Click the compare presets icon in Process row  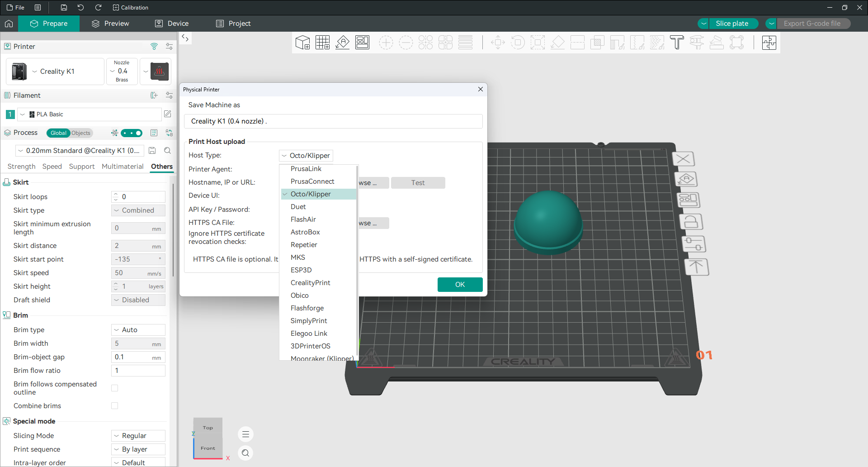[x=169, y=133]
